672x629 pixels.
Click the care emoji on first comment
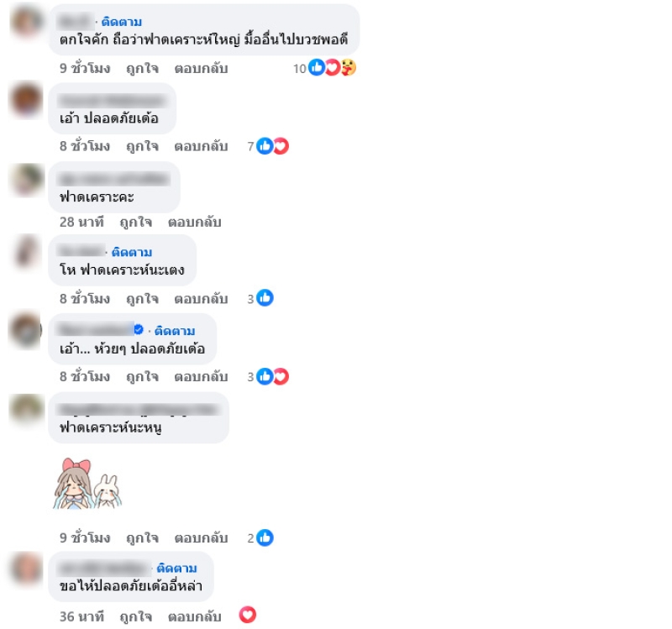pos(349,68)
